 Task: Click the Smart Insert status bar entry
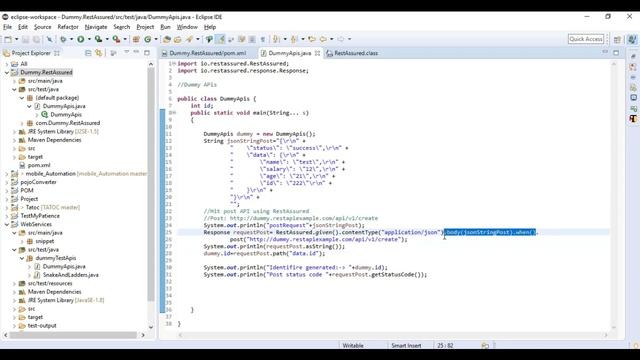[406, 346]
